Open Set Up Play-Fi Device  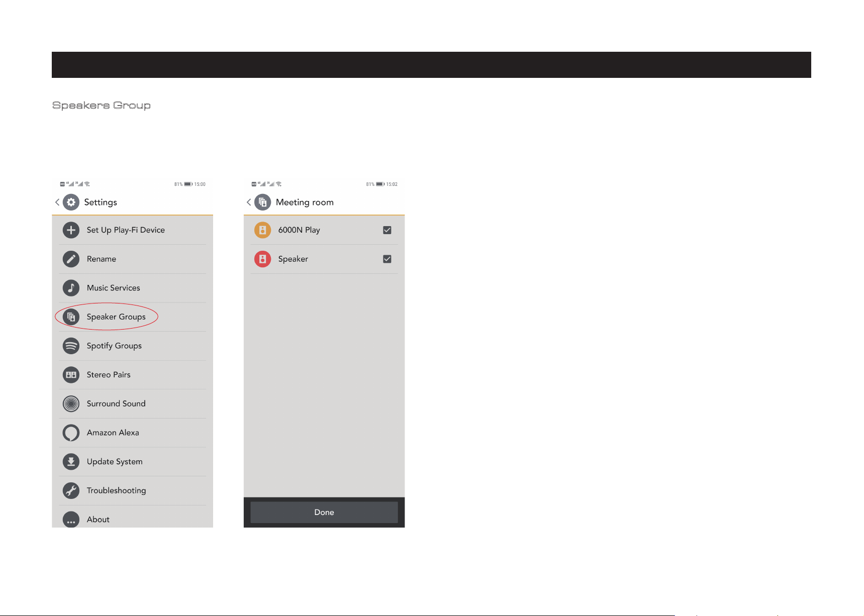tap(133, 230)
